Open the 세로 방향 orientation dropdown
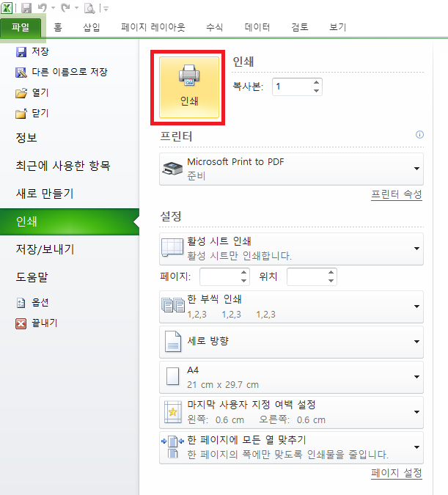 coord(291,342)
